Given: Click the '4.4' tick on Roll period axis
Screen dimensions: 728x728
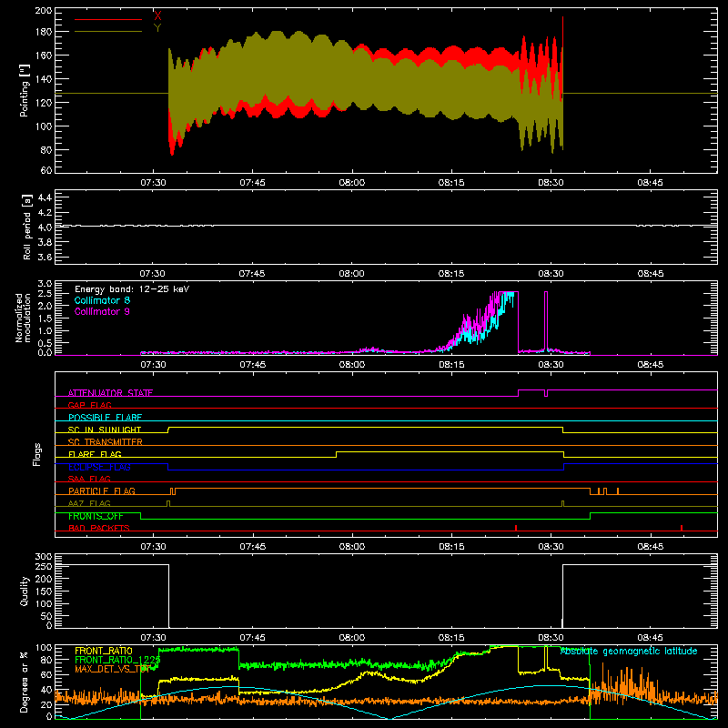Looking at the screenshot, I should (x=45, y=197).
